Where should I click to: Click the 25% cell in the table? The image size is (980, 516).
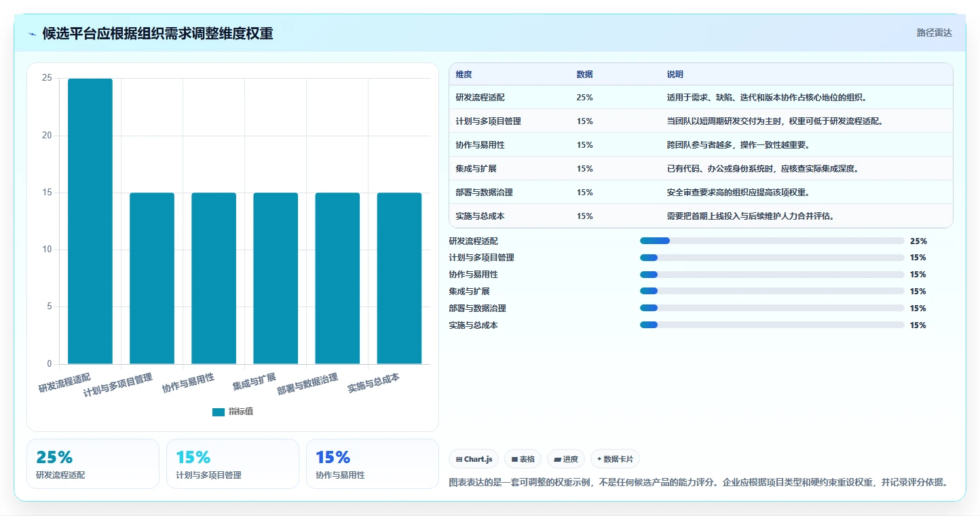[x=584, y=98]
